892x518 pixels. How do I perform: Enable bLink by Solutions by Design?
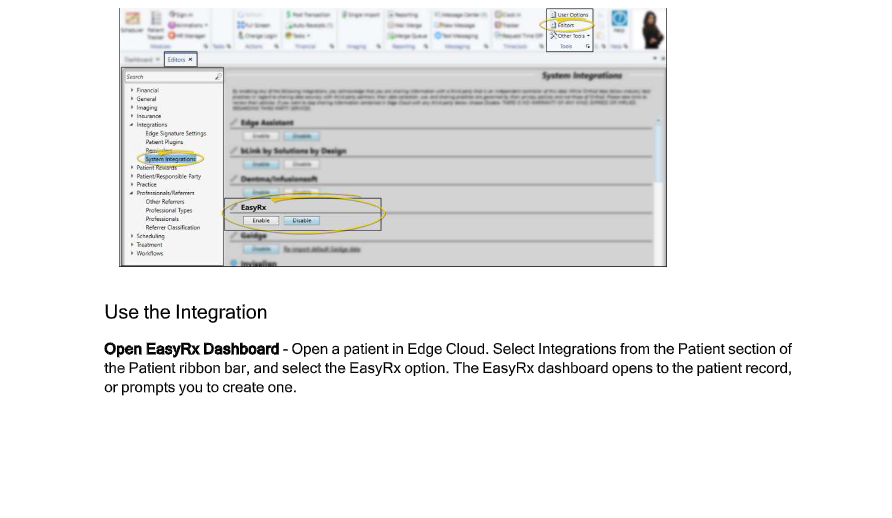point(261,164)
